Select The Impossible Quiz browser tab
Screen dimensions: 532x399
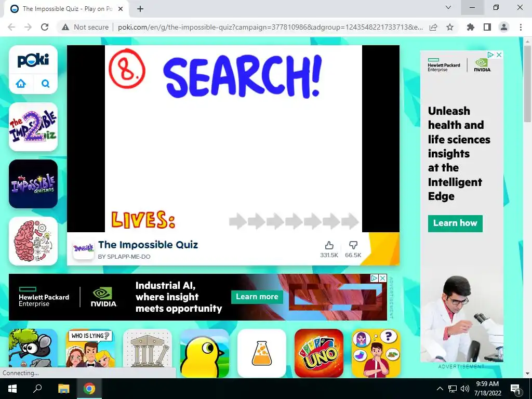click(66, 9)
